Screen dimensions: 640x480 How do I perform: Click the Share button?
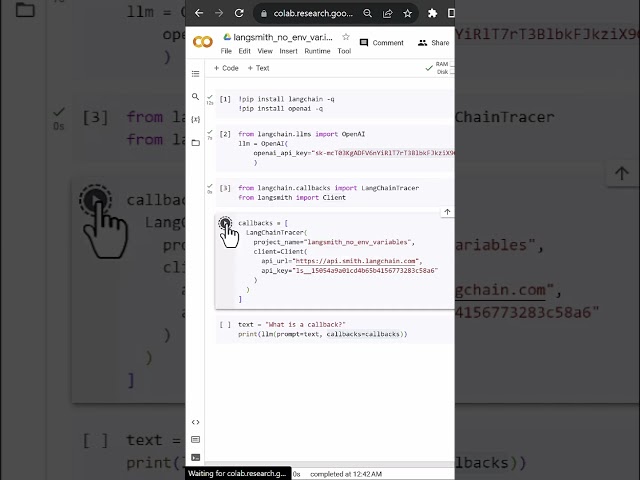433,43
